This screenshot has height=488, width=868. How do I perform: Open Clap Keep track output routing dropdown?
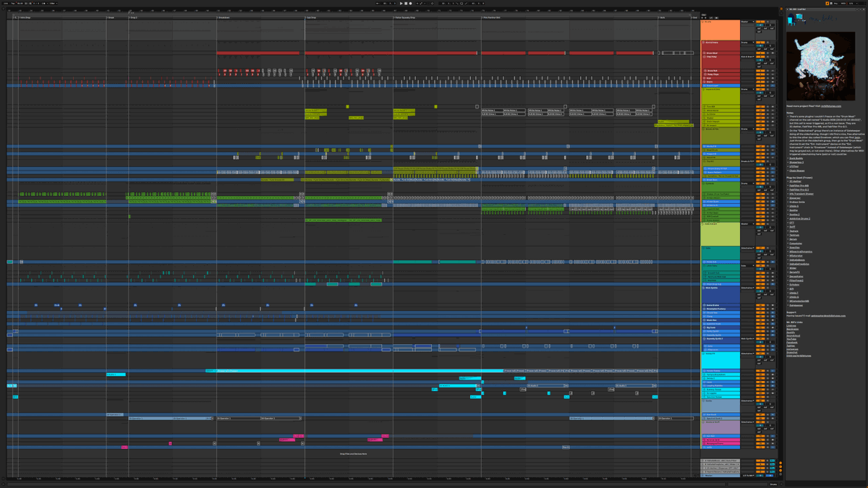coord(748,56)
